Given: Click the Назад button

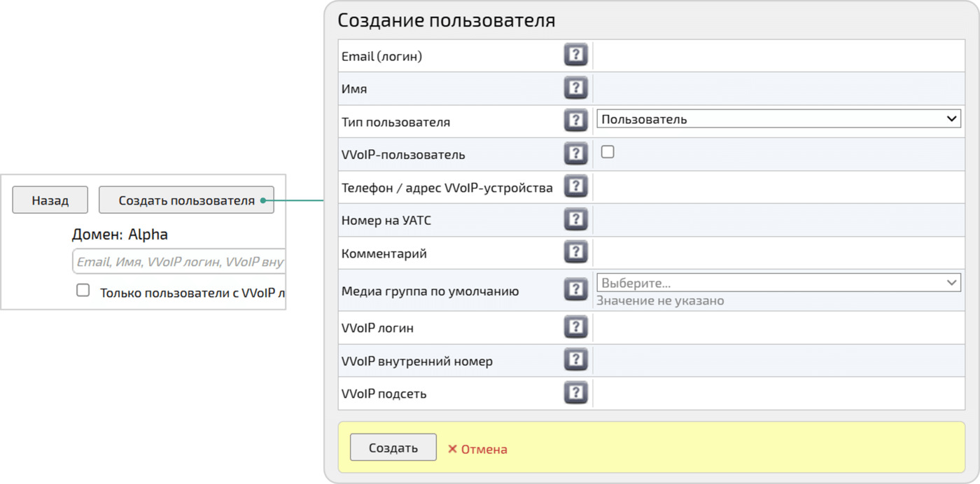Looking at the screenshot, I should click(49, 200).
